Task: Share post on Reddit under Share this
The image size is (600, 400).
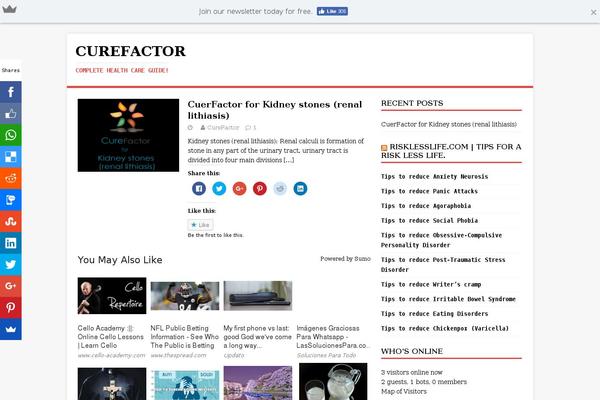Action: click(280, 188)
